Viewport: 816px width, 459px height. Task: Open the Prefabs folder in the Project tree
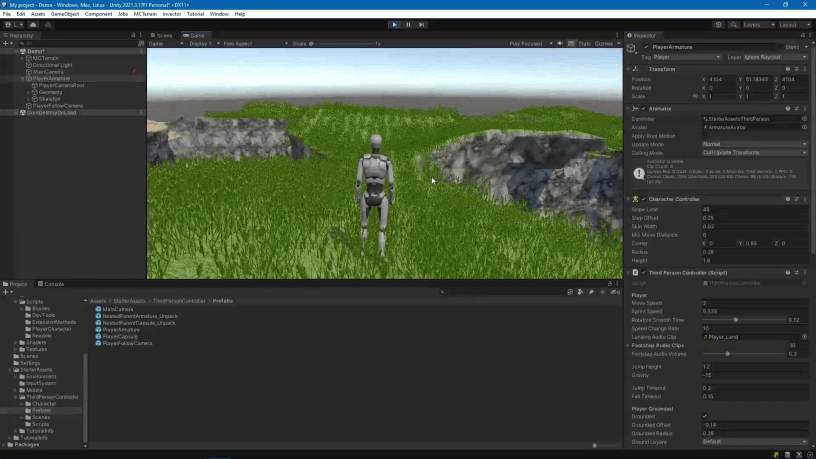[42, 411]
